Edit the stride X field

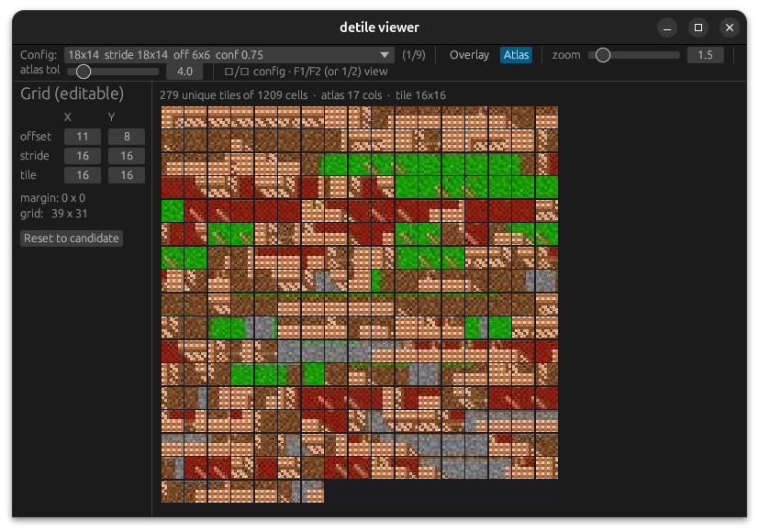click(83, 156)
